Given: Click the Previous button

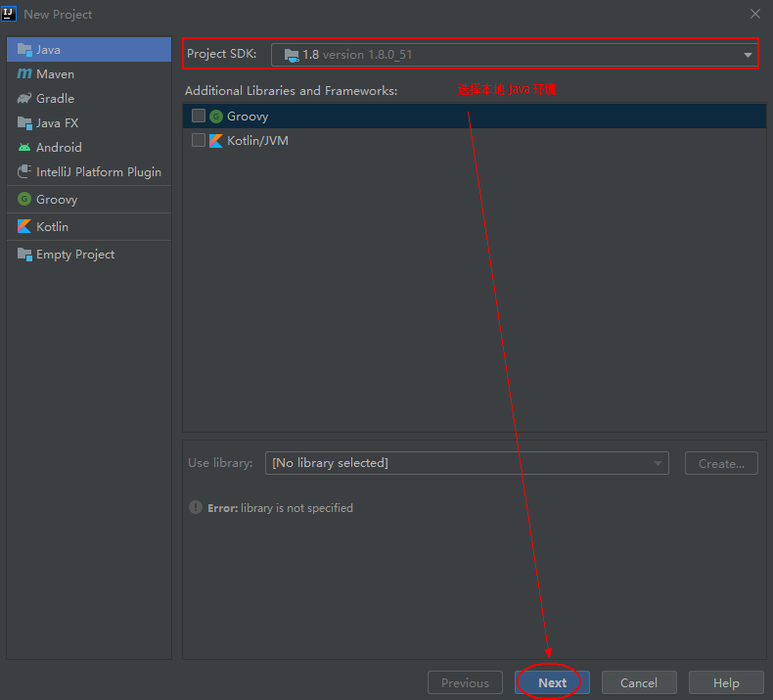Looking at the screenshot, I should click(465, 682).
